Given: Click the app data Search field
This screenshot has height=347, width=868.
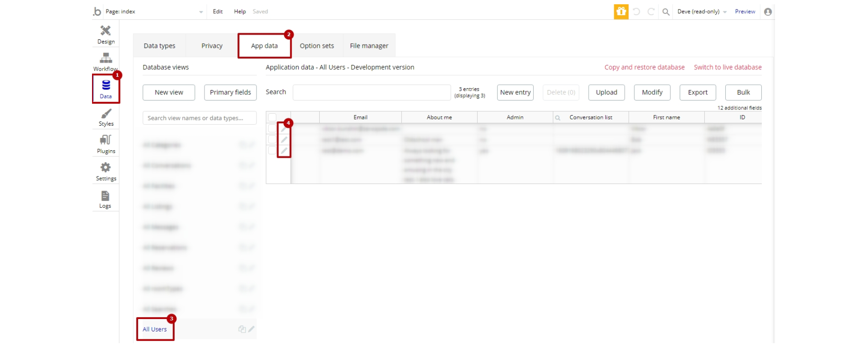Looking at the screenshot, I should coord(372,92).
